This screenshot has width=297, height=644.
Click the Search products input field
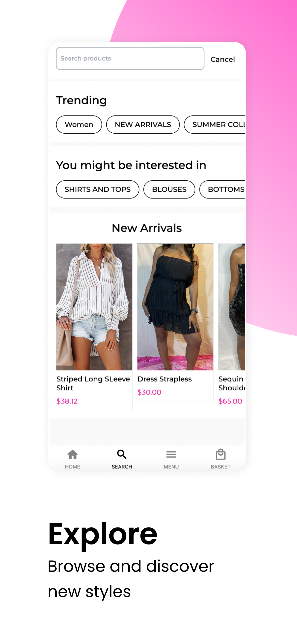pos(130,59)
